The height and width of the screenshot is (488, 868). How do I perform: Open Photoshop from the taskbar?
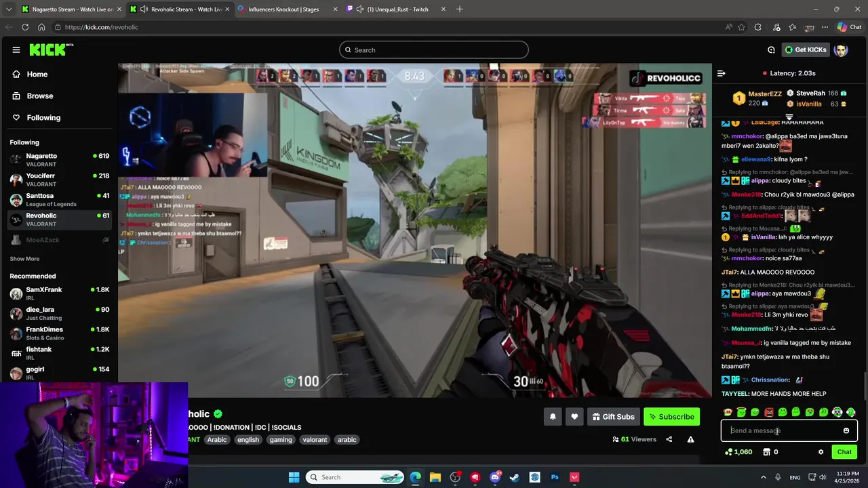555,477
